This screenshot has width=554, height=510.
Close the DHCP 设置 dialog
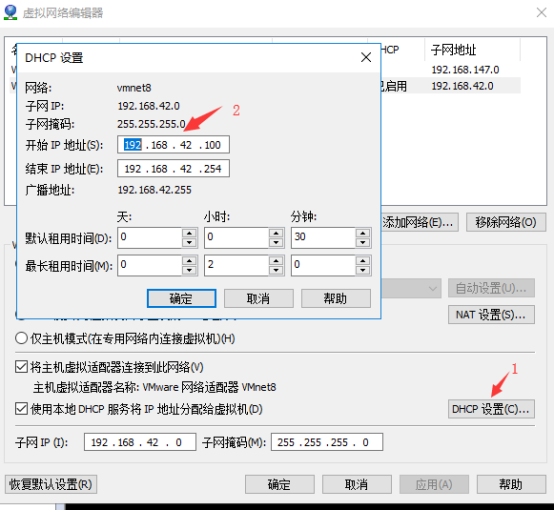(x=366, y=57)
